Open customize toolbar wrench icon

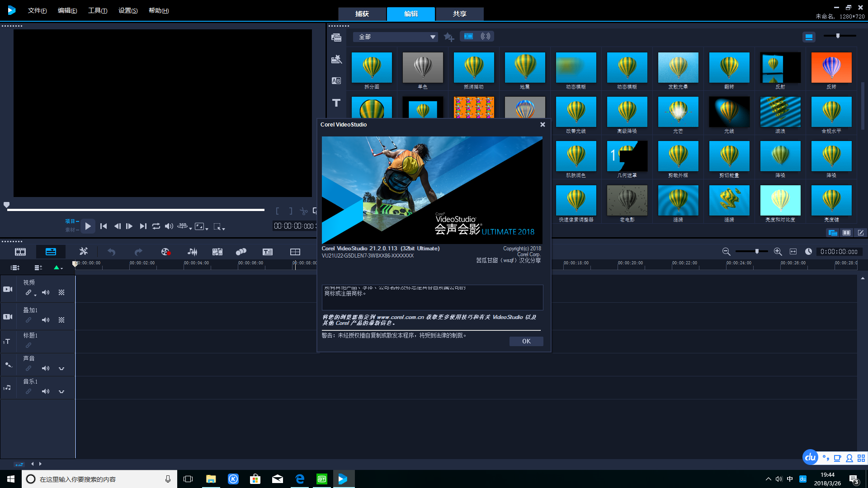pyautogui.click(x=83, y=251)
